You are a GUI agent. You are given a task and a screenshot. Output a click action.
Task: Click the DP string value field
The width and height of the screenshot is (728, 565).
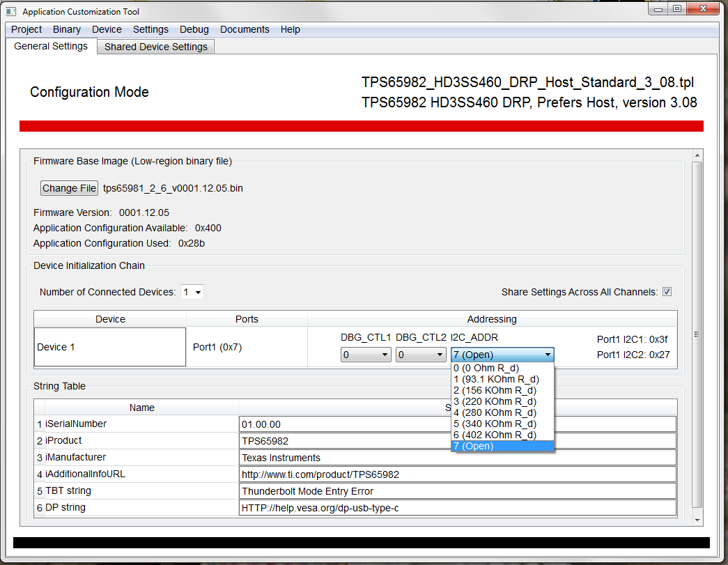(457, 508)
